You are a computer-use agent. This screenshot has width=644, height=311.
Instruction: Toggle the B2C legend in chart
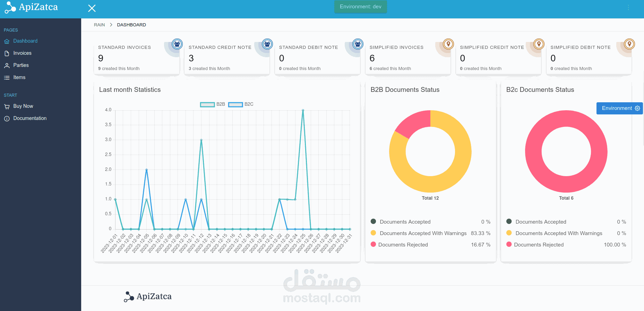pyautogui.click(x=241, y=104)
